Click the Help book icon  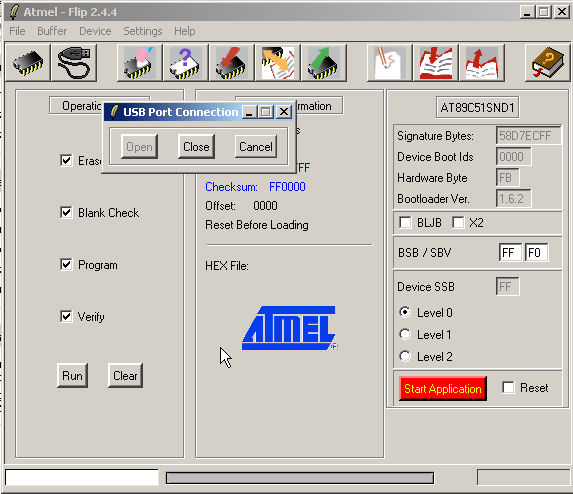547,62
